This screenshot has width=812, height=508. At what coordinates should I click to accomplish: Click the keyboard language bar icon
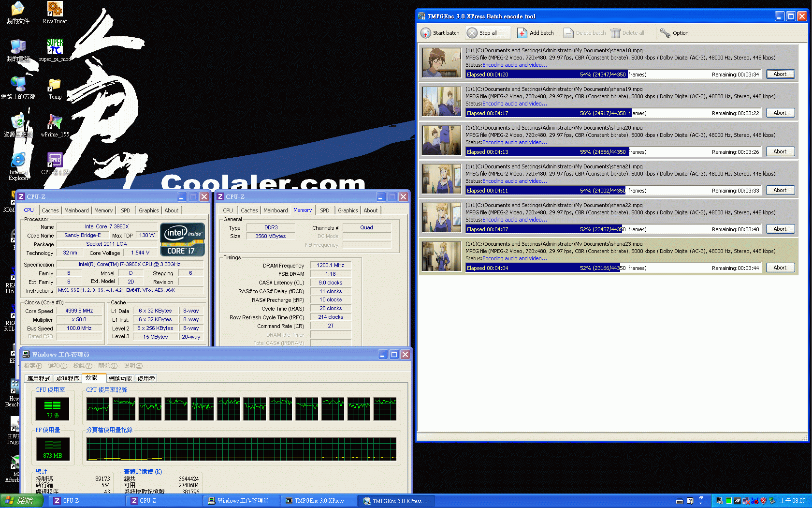pos(679,501)
